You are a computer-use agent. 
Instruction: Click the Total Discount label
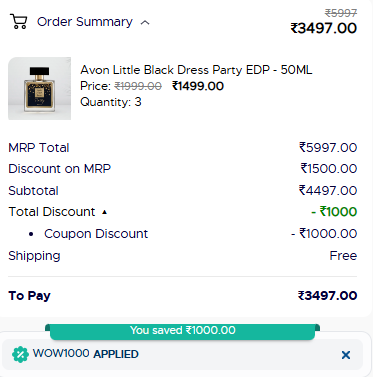[x=52, y=212]
